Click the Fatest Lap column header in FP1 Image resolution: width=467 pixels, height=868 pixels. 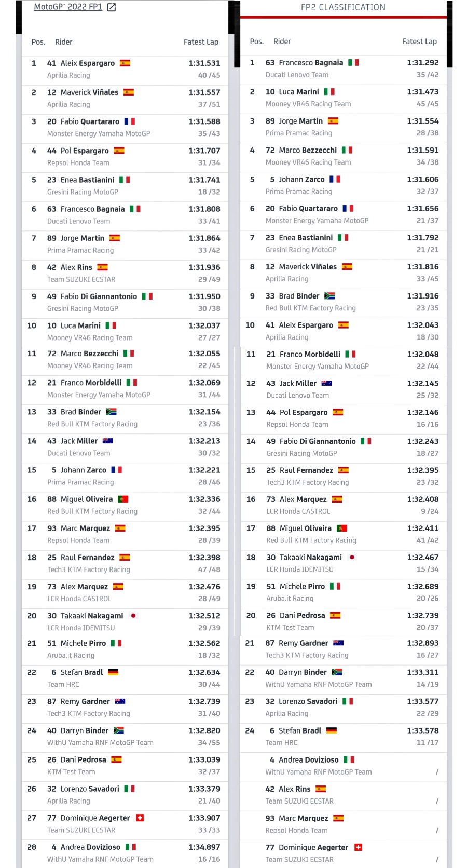coord(201,42)
